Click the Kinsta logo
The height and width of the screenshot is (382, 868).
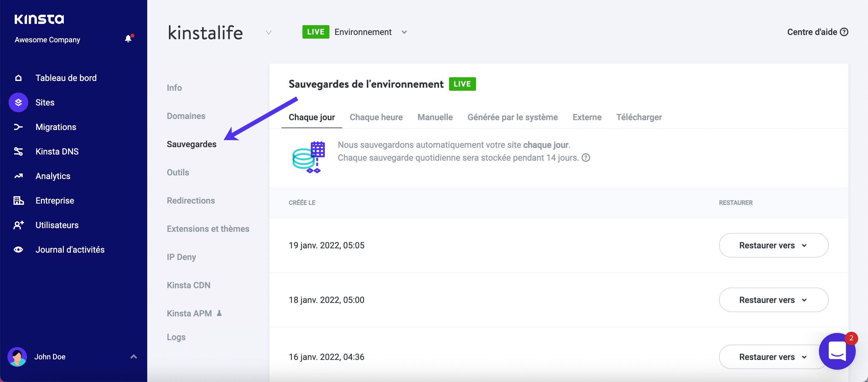tap(39, 19)
